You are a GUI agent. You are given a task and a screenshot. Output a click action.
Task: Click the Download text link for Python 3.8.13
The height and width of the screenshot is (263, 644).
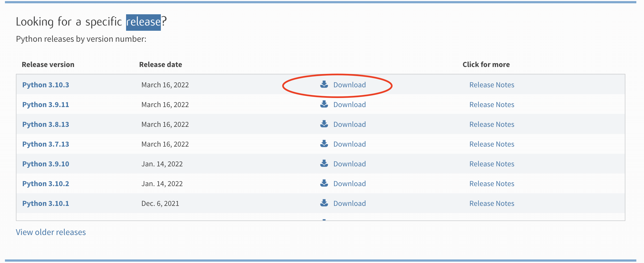[350, 124]
